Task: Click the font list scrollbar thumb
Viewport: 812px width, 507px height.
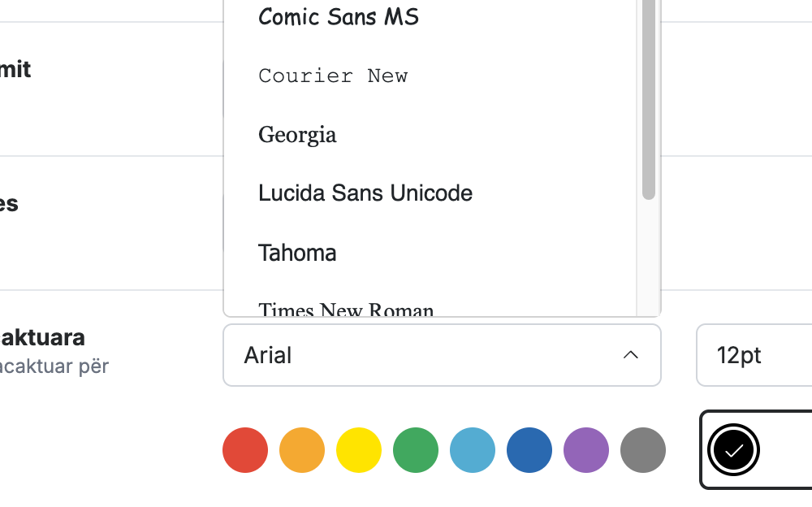Action: coord(648,98)
